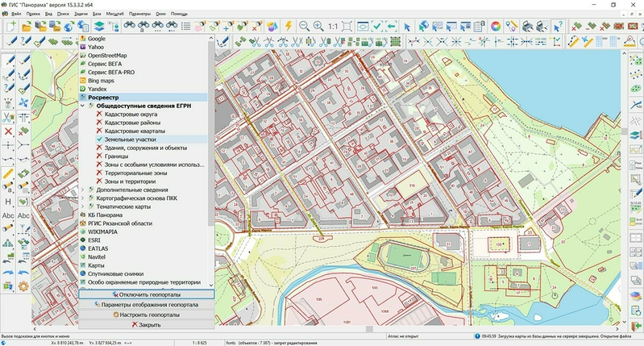The image size is (644, 346).
Task: Open the Параметры menu
Action: (139, 14)
